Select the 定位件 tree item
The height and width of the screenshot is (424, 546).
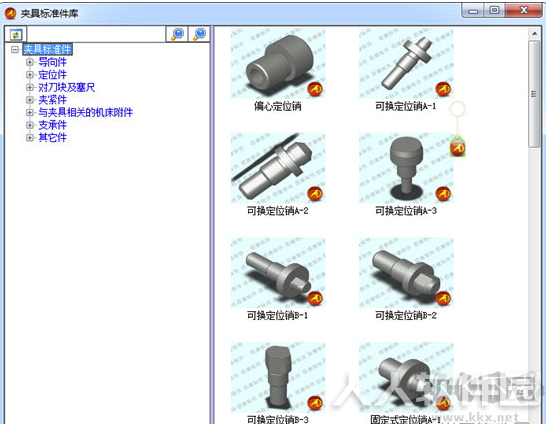(52, 75)
